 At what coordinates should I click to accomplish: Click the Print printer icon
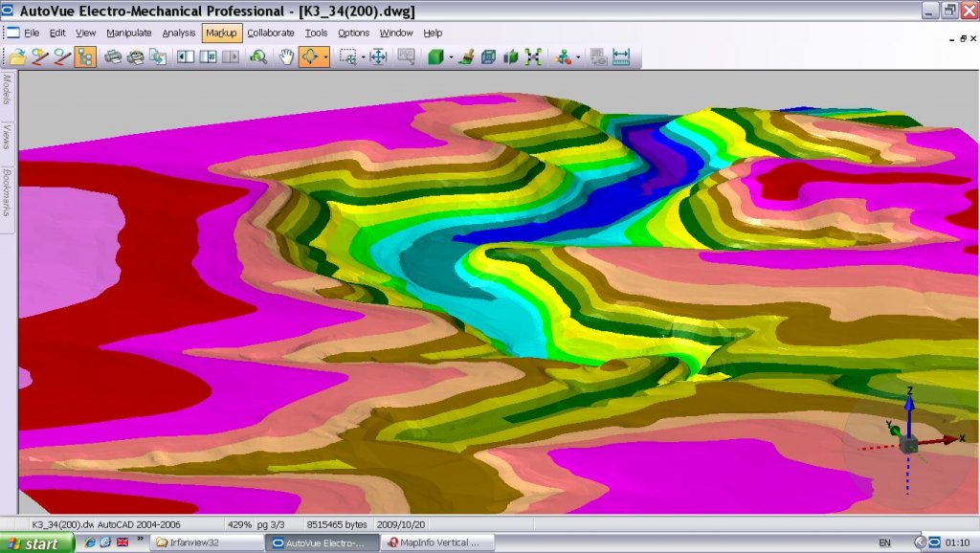click(113, 57)
